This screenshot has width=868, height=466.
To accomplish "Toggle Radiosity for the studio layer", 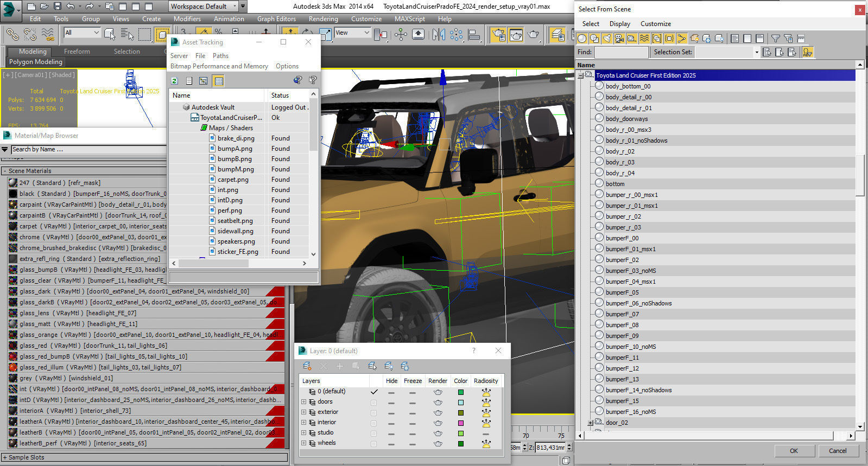I will (x=486, y=433).
